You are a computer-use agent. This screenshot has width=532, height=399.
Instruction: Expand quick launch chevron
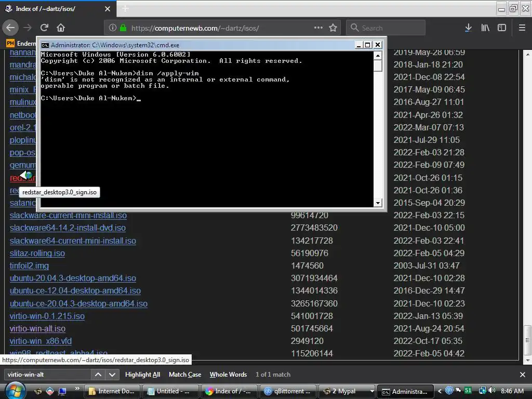pyautogui.click(x=77, y=389)
